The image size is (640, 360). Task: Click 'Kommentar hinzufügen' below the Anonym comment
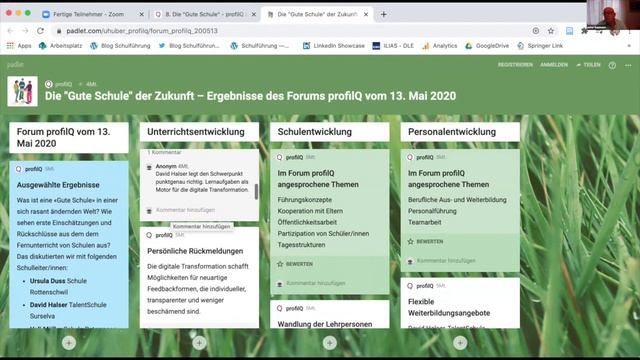(185, 210)
